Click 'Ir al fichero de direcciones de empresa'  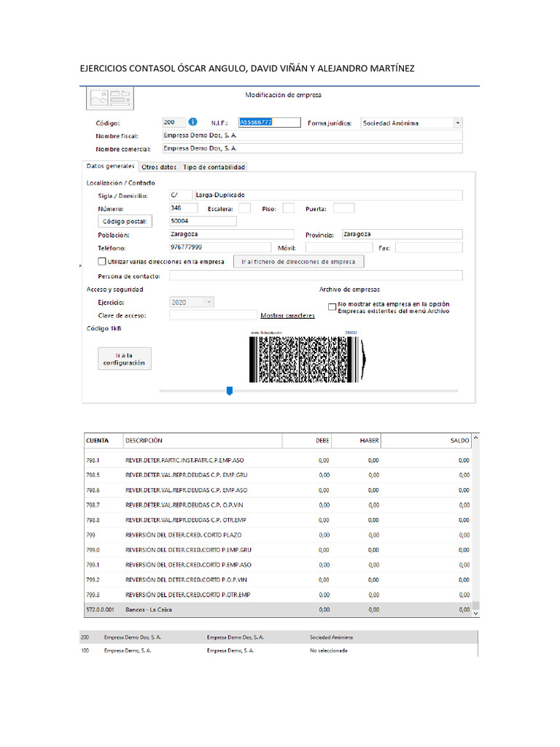[298, 261]
